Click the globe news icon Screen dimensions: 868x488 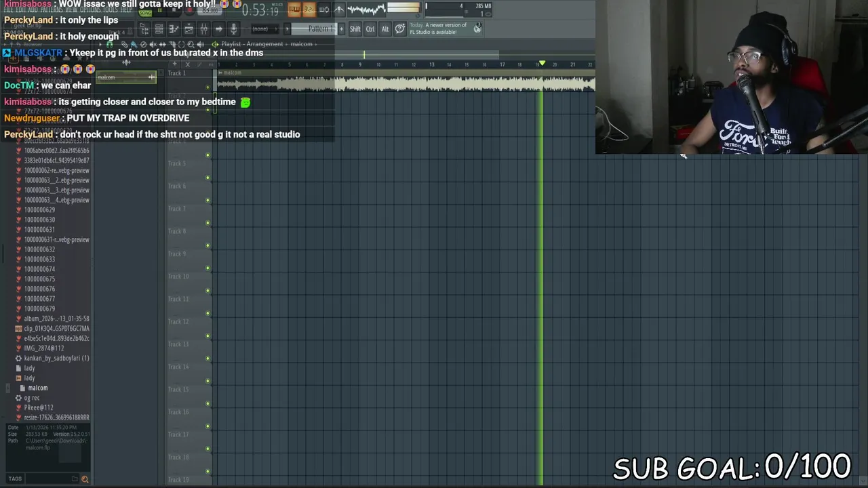pos(478,28)
